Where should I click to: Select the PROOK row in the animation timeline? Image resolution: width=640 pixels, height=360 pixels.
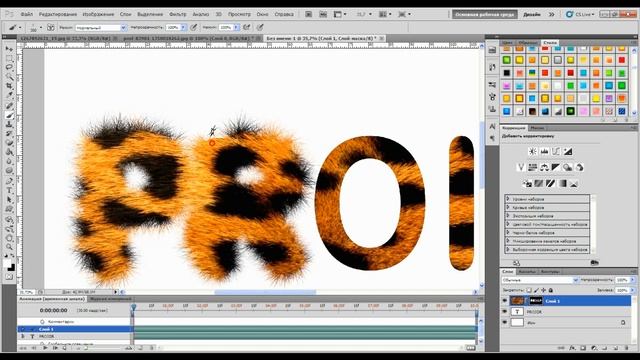tap(75, 336)
